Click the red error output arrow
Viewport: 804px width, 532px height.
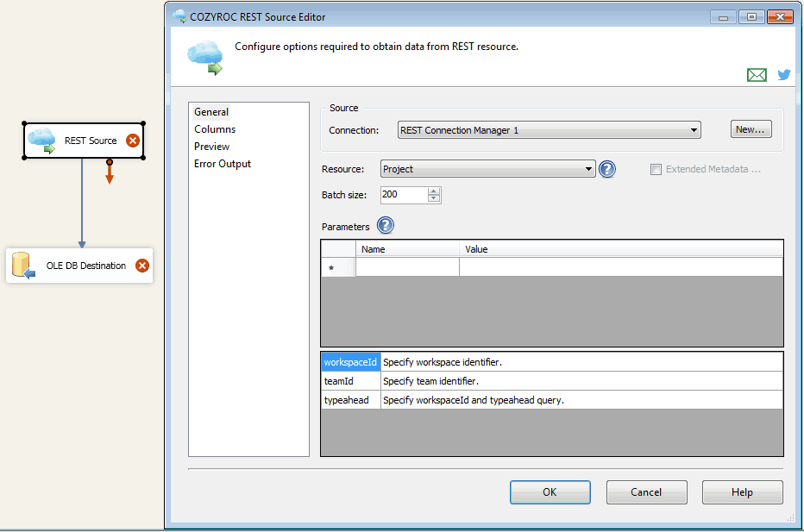click(110, 172)
